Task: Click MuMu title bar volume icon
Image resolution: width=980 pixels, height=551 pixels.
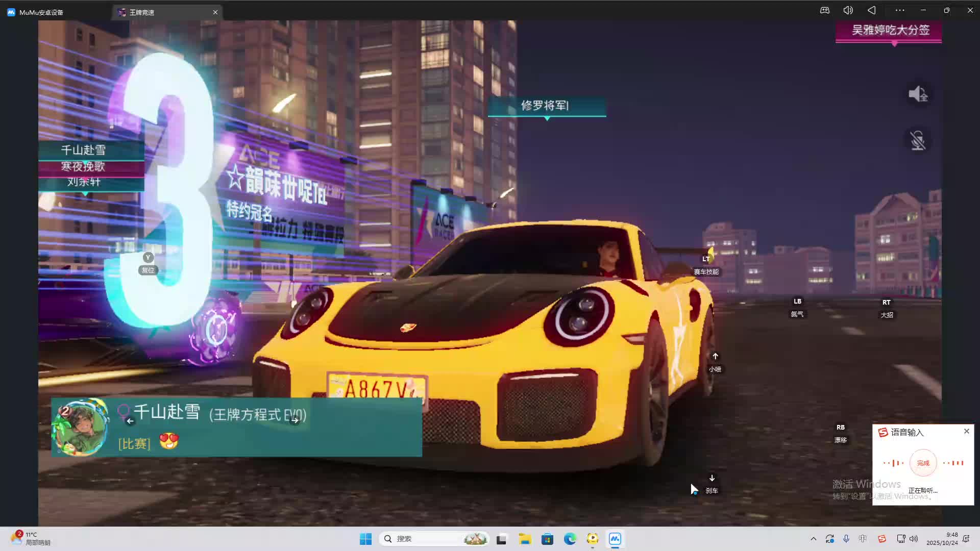Action: 848,10
